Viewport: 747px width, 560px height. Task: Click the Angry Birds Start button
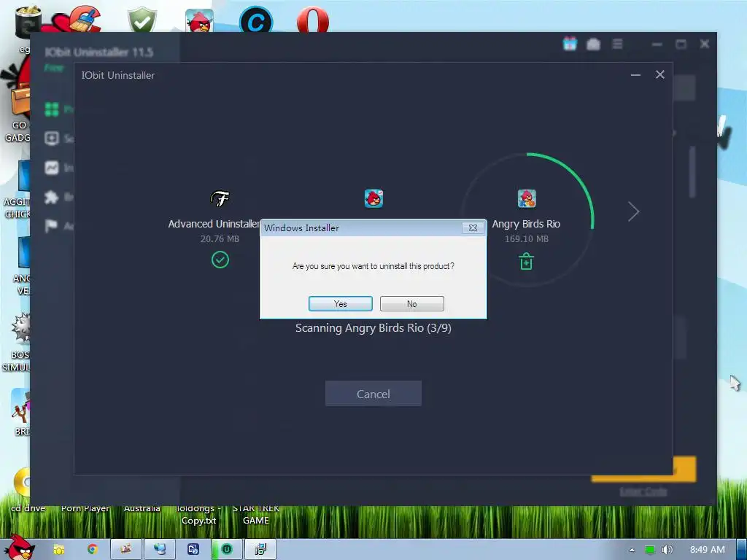click(x=18, y=548)
